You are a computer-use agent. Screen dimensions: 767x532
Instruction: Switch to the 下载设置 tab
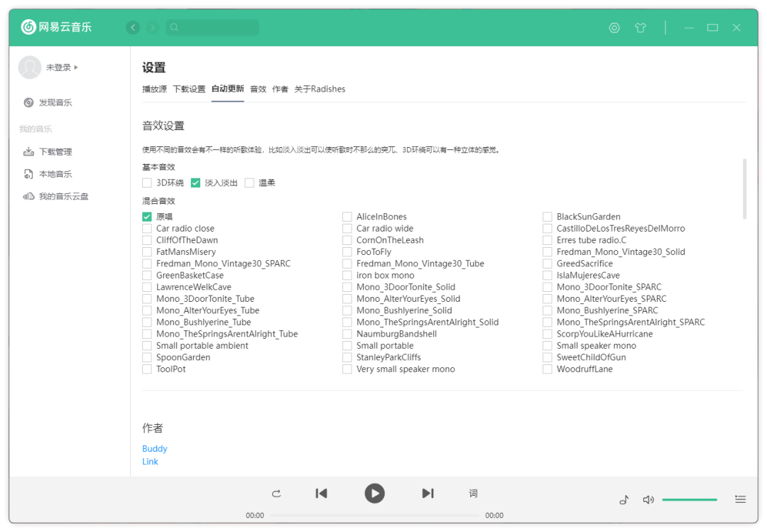pyautogui.click(x=190, y=89)
